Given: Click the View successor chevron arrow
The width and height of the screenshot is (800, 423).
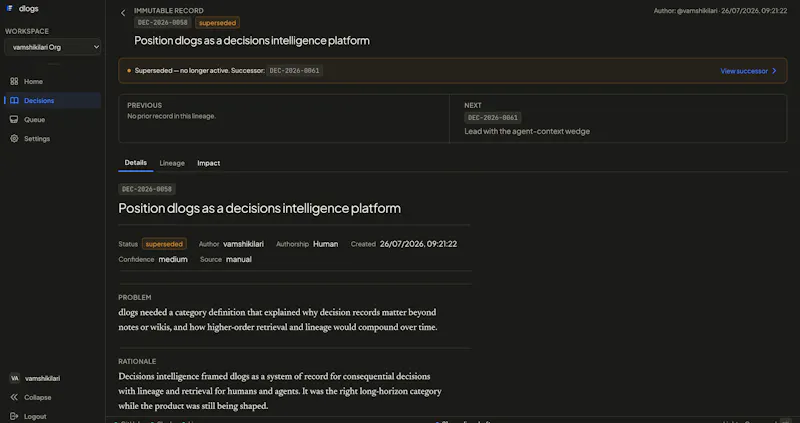Looking at the screenshot, I should [x=774, y=71].
